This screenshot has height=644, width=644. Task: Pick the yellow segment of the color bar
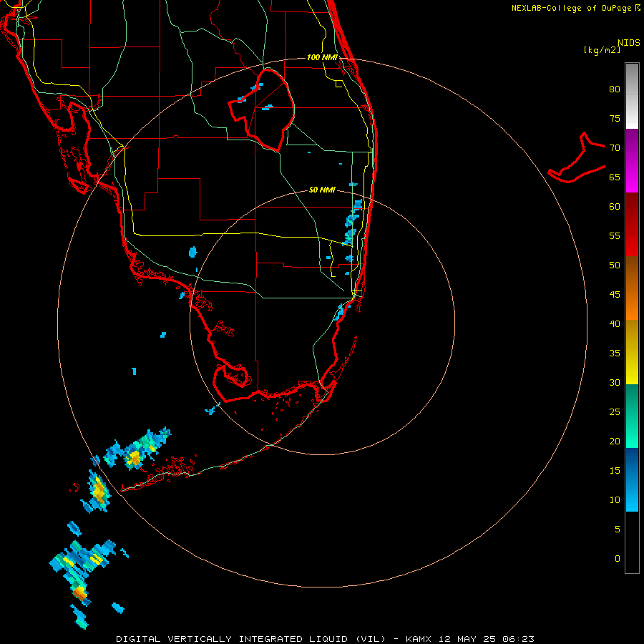[x=632, y=352]
